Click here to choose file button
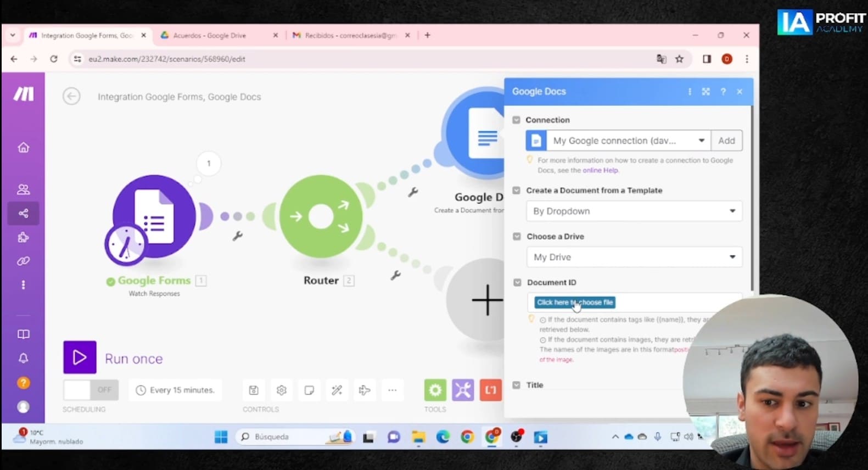868x470 pixels. [575, 303]
